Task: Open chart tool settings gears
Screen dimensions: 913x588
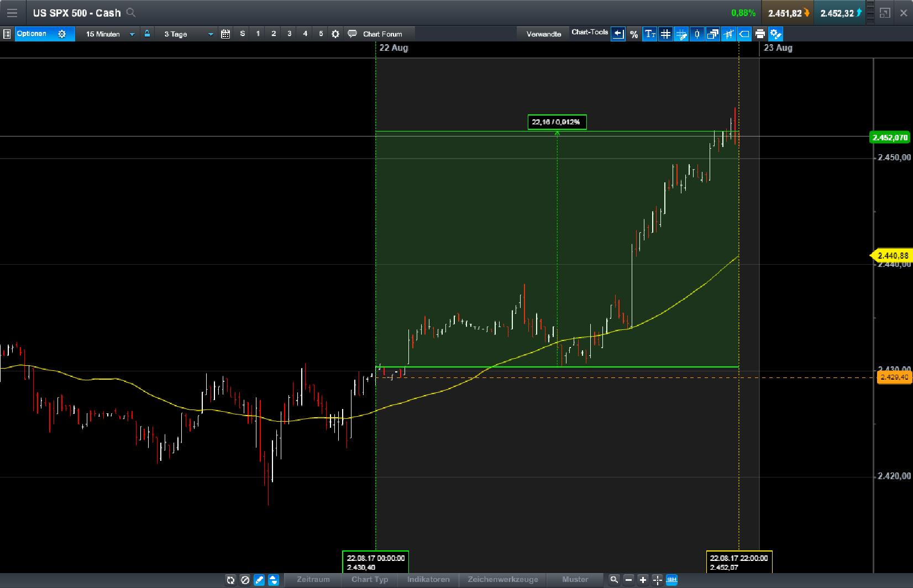Action: pyautogui.click(x=776, y=34)
